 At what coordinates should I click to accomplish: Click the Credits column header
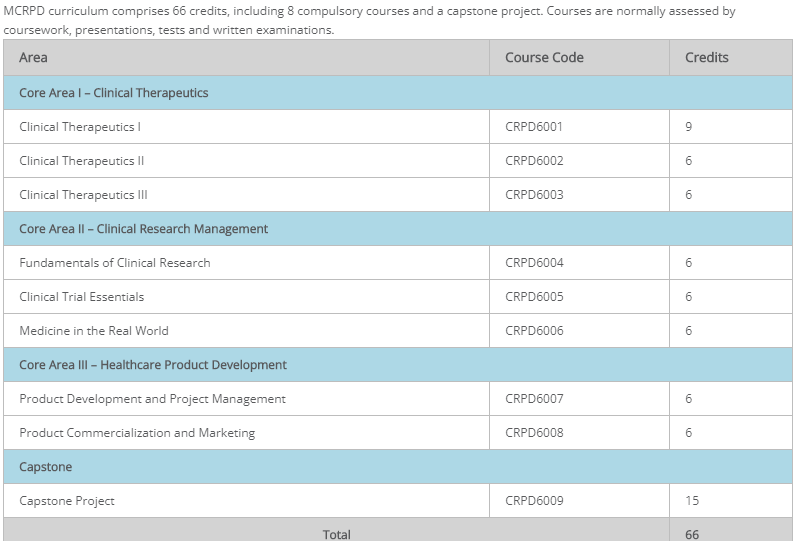click(706, 58)
